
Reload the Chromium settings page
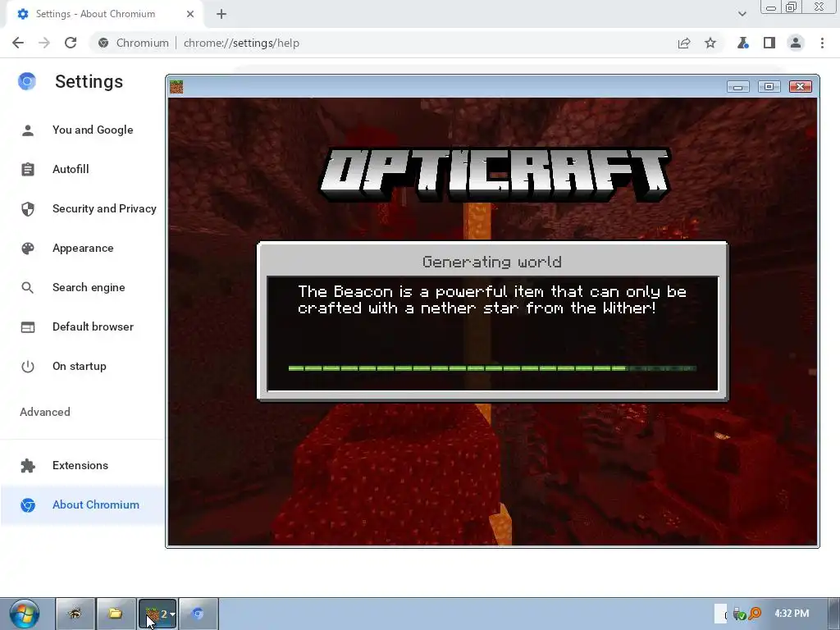point(71,43)
